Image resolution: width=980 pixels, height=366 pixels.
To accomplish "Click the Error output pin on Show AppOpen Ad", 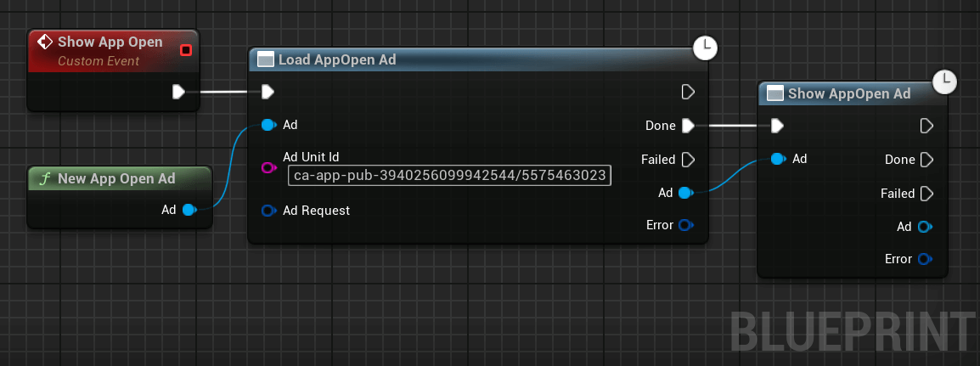I will [924, 258].
